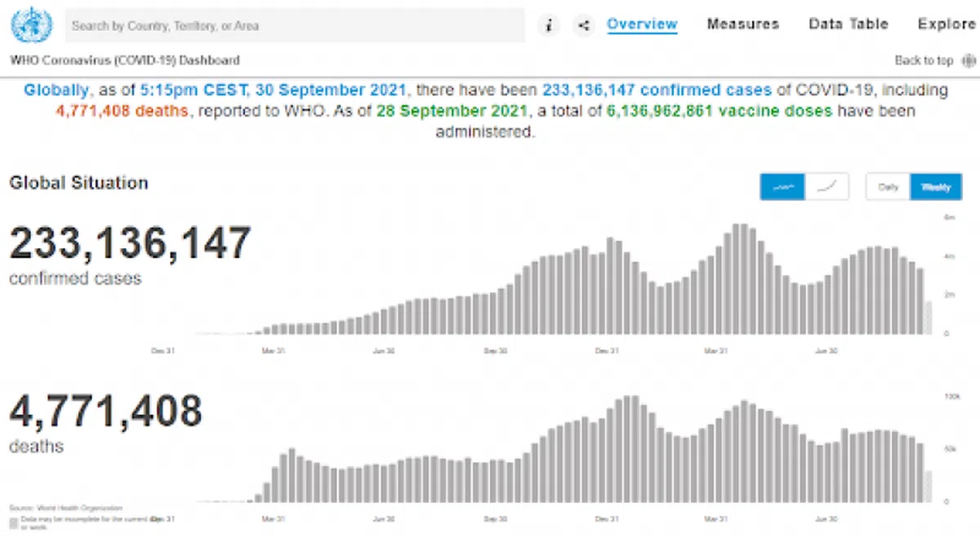The width and height of the screenshot is (980, 537).
Task: Click the WHO logo icon
Action: pyautogui.click(x=32, y=24)
